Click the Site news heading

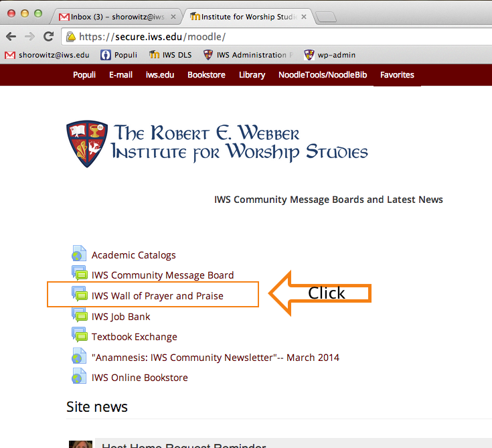point(97,407)
